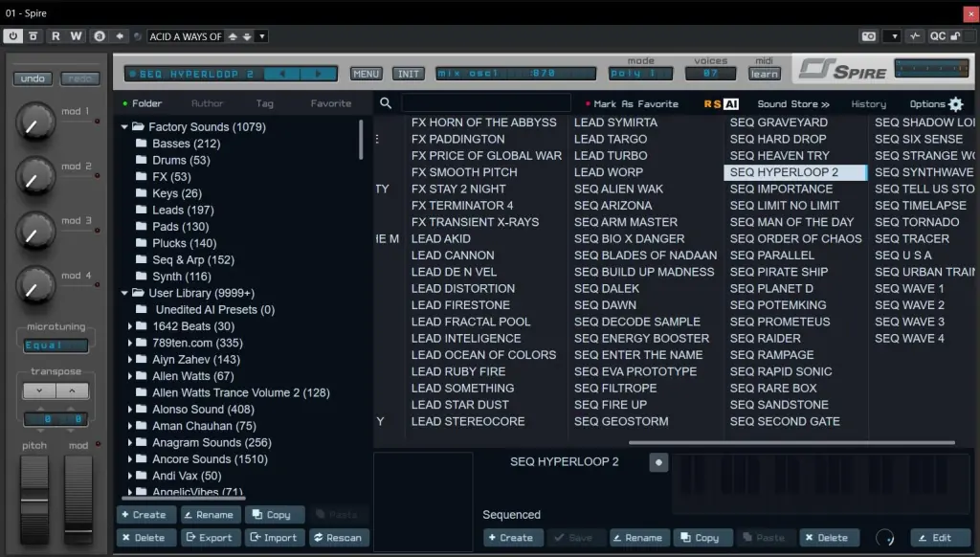Click the voices count display
The width and height of the screenshot is (980, 557).
coord(711,73)
